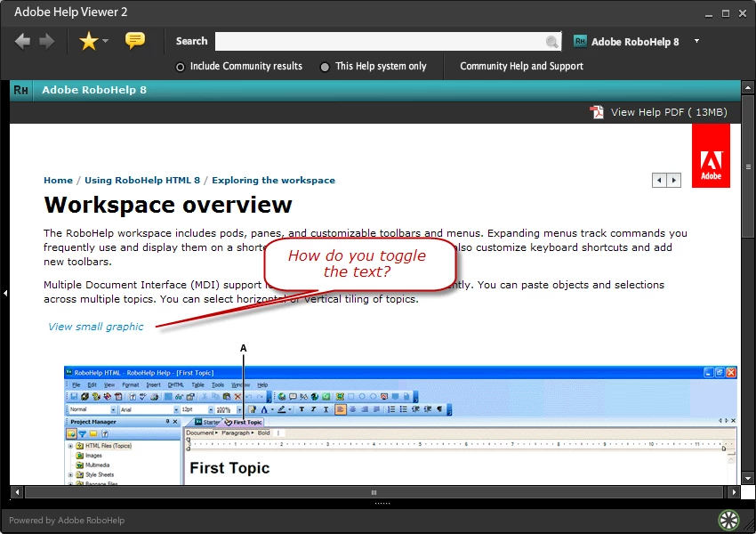
Task: Click the red X delete icon in graphic toolbar
Action: (x=237, y=397)
